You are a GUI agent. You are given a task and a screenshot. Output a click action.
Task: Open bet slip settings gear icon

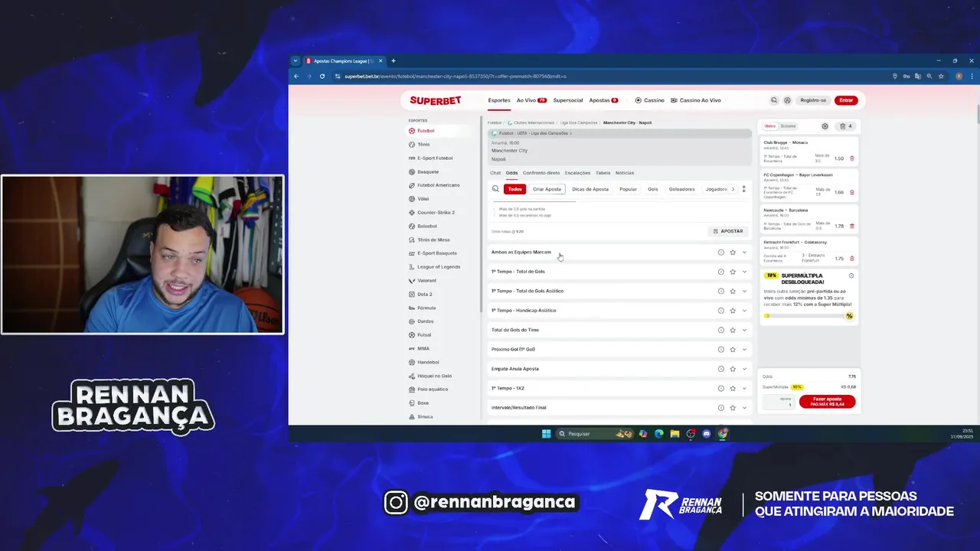click(825, 126)
